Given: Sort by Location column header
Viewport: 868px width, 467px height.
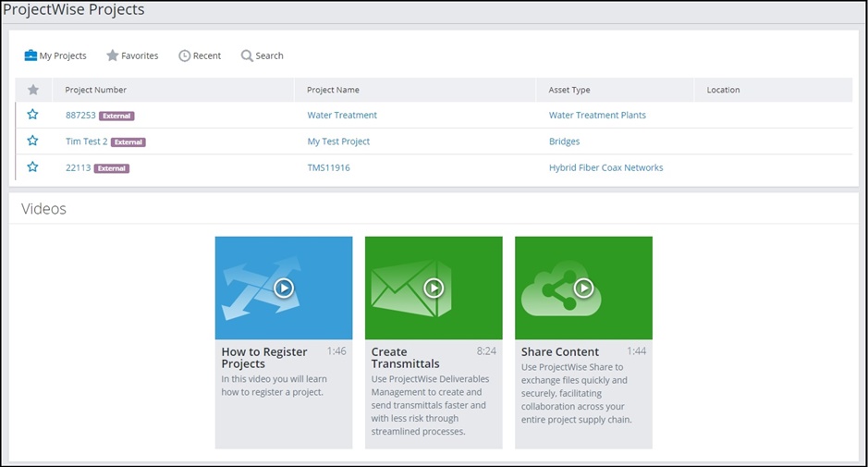Looking at the screenshot, I should click(x=724, y=90).
